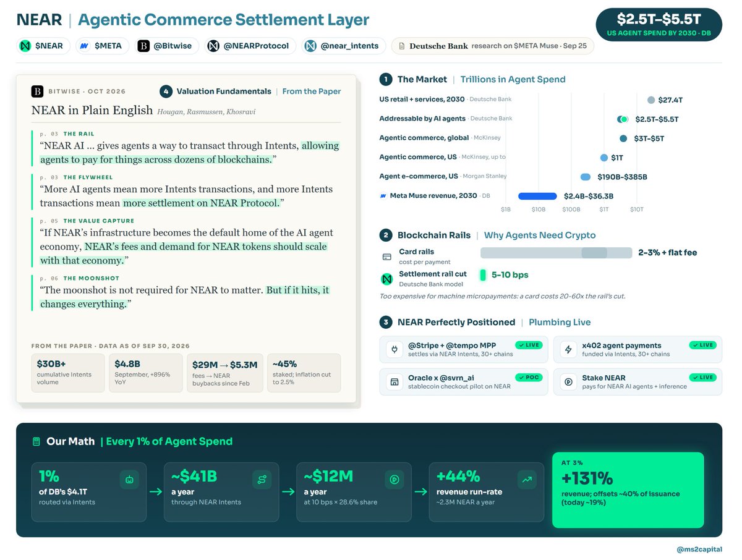This screenshot has height=560, width=742.
Task: Click the THE FLYWHEEL quote label
Action: [88, 177]
